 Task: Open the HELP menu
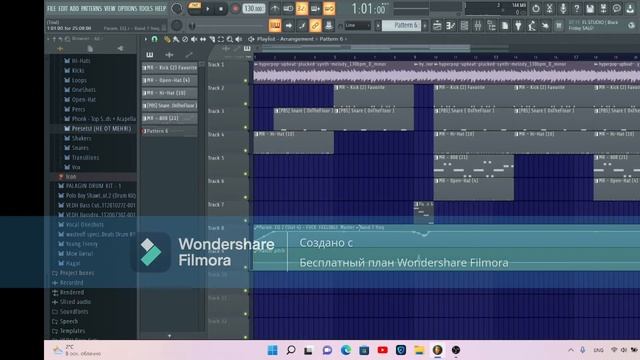(x=160, y=9)
